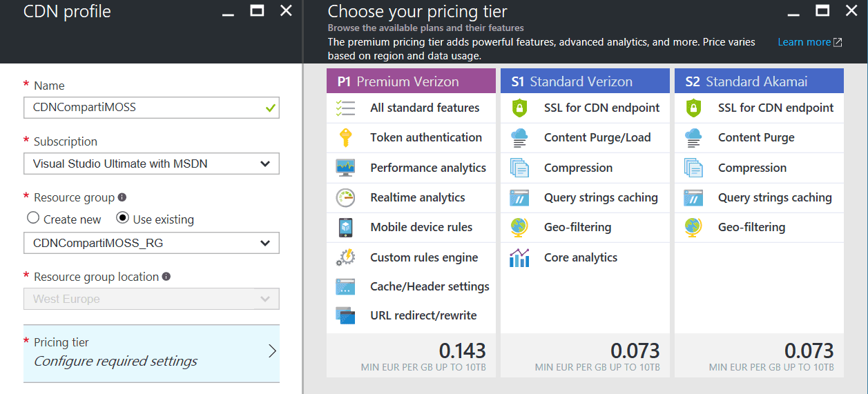Click S2 SSL for CDN endpoint shield icon
The width and height of the screenshot is (868, 394).
pos(693,108)
